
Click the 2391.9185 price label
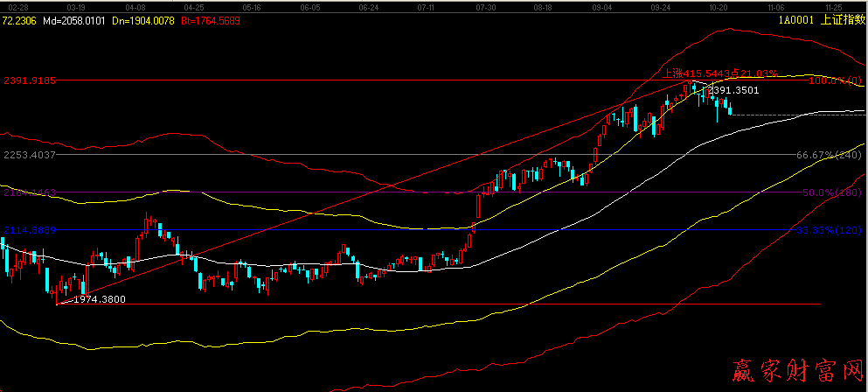click(31, 80)
